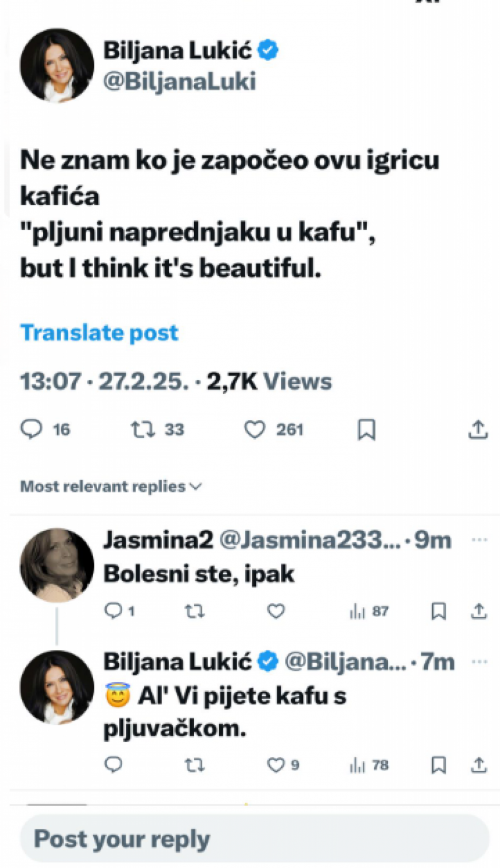The width and height of the screenshot is (500, 868).
Task: Repost the main tweet
Action: click(144, 429)
